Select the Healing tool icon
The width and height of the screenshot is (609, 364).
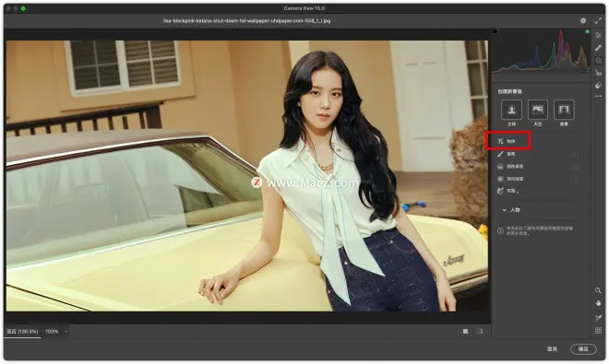click(598, 48)
